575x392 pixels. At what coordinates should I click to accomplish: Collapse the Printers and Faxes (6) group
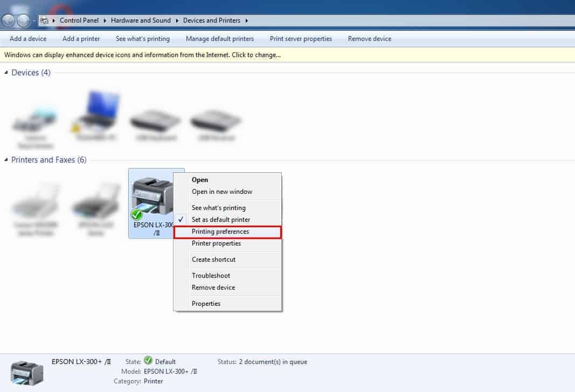pyautogui.click(x=6, y=160)
